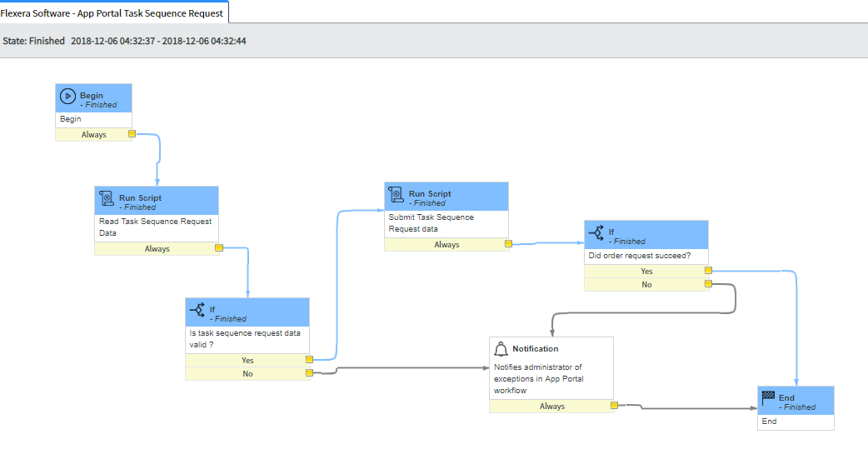Click the branch icon on task sequence validity If node
The image size is (868, 449).
coord(197,312)
